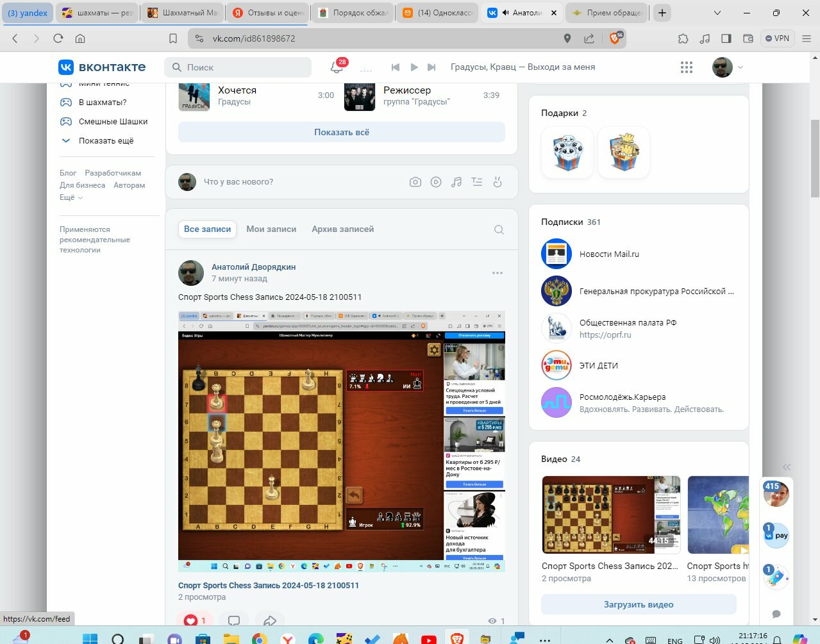
Task: Share the post with arrow icon
Action: click(x=270, y=620)
